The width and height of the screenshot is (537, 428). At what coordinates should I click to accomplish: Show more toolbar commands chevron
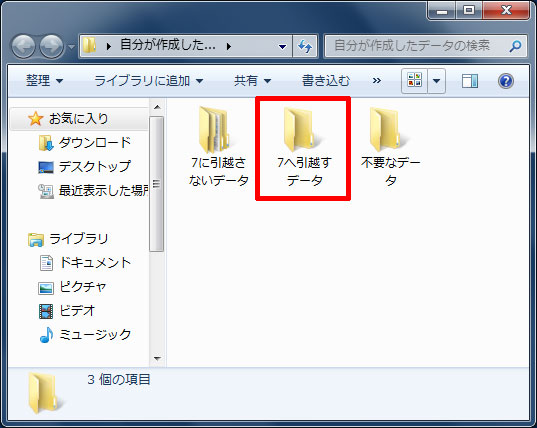tap(377, 81)
